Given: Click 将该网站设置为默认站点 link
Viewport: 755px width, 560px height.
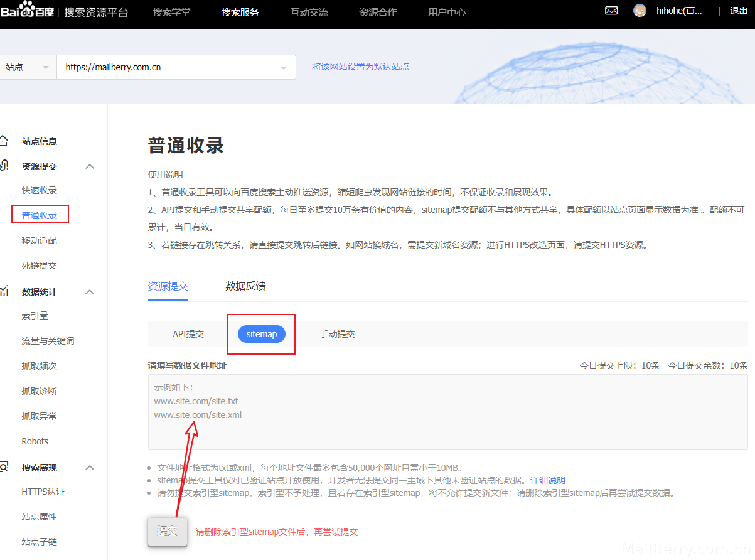Looking at the screenshot, I should tap(361, 67).
